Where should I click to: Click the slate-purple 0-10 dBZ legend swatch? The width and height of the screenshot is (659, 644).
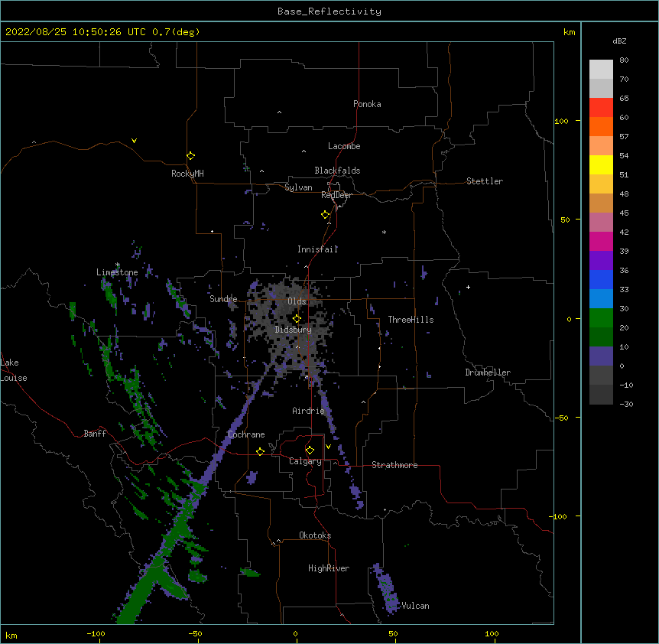pyautogui.click(x=601, y=356)
